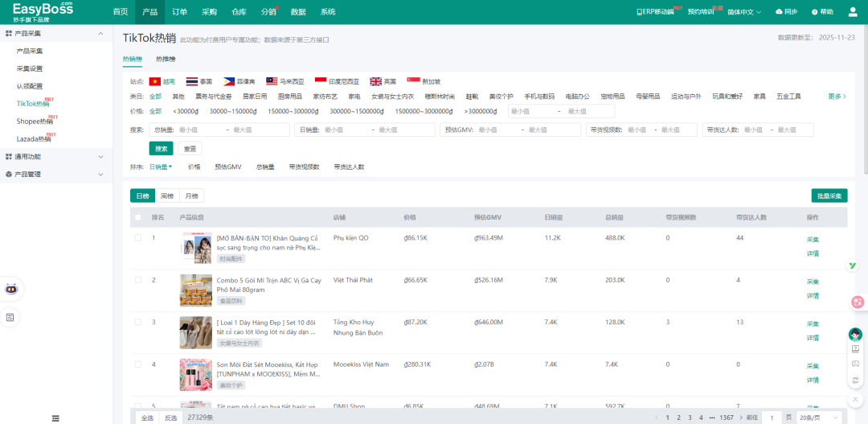The image size is (868, 424).
Task: Open the ERP mobile app link
Action: 656,11
